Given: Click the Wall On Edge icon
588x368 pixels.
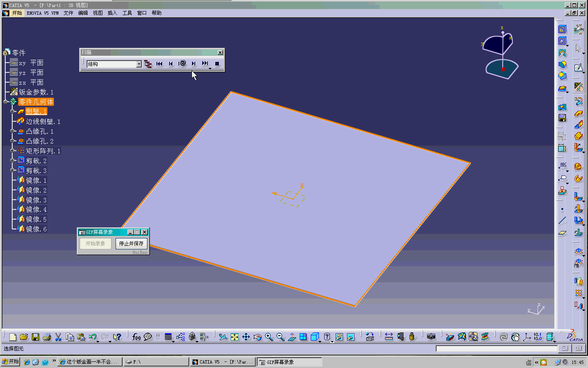Looking at the screenshot, I should point(579,124).
